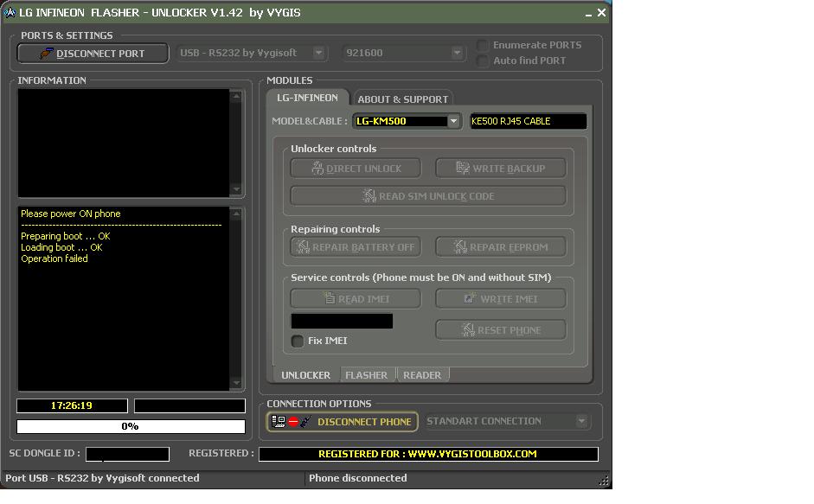
Task: Click the Repair EEPROM icon
Action: (460, 246)
